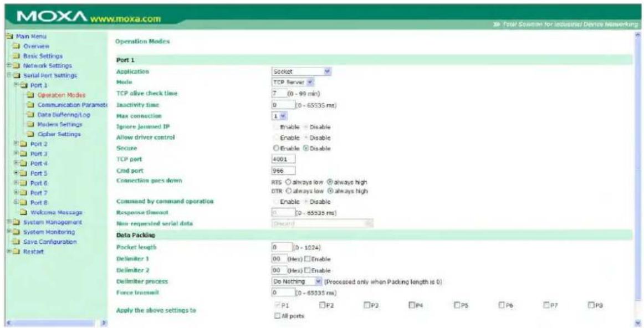The height and width of the screenshot is (328, 644).
Task: Set RTS to always low
Action: point(288,182)
